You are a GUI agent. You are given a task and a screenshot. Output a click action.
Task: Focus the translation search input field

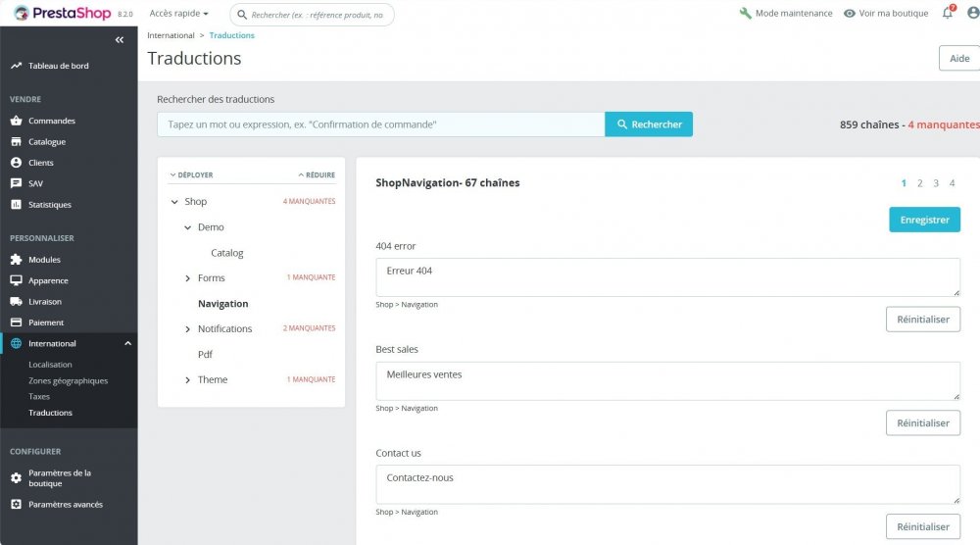tap(380, 124)
